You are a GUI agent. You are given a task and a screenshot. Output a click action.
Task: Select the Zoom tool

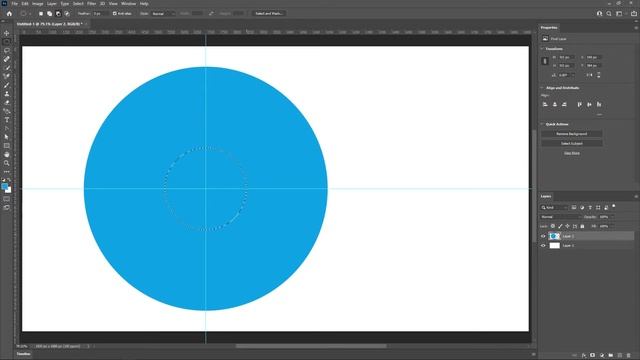click(x=7, y=163)
